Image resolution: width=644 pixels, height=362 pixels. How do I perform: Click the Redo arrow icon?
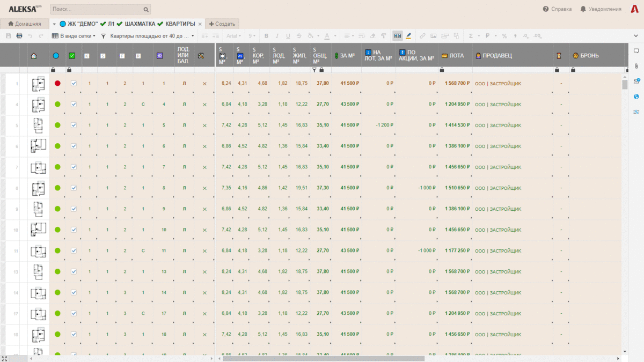click(x=41, y=36)
